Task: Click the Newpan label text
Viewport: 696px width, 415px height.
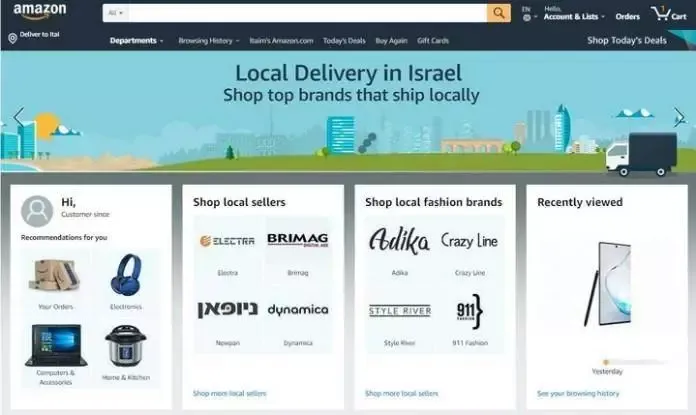Action: (x=227, y=343)
